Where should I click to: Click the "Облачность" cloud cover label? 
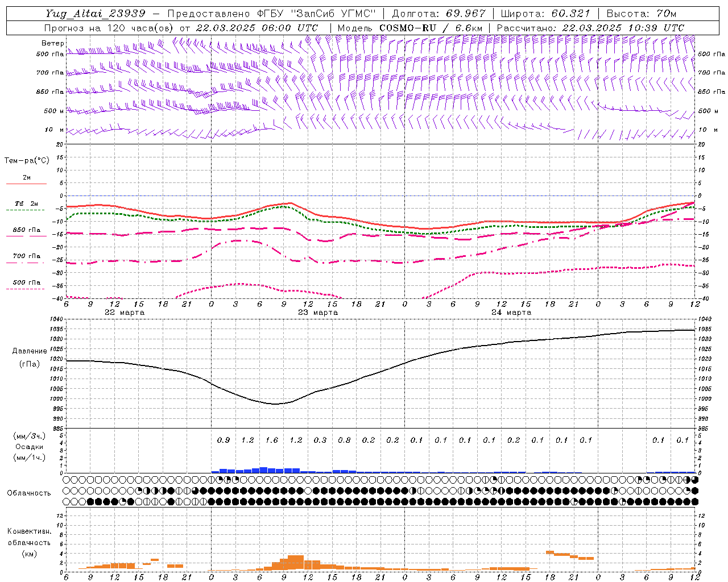[29, 493]
